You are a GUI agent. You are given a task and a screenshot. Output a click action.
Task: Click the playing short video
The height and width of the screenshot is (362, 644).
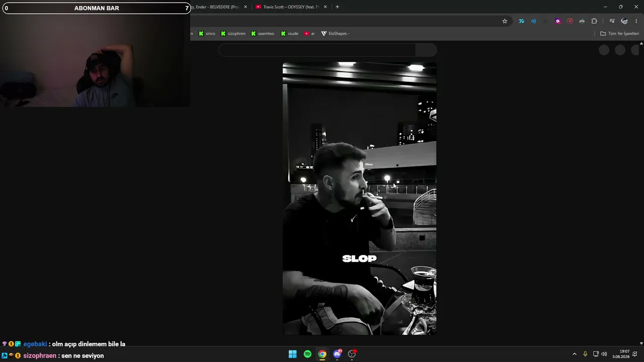coord(359,198)
